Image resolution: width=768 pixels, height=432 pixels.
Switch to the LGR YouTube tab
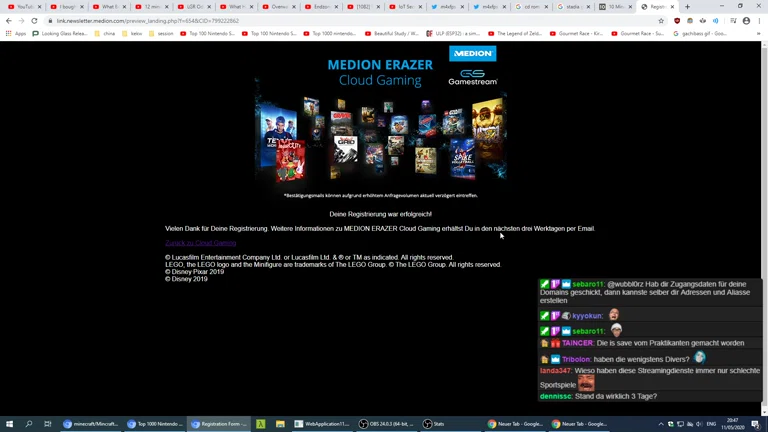[194, 7]
